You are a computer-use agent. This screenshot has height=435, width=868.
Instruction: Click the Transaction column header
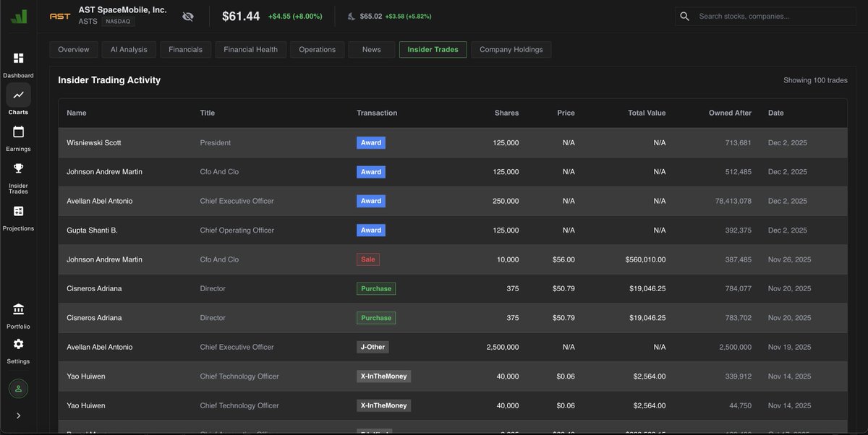(377, 113)
